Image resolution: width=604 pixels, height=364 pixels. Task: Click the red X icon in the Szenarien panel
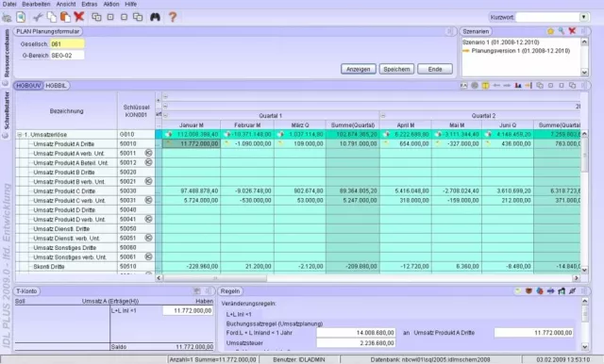point(572,31)
